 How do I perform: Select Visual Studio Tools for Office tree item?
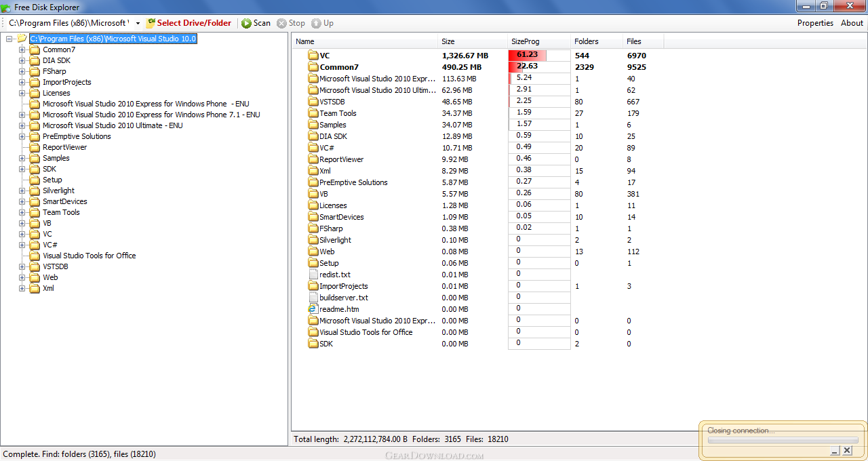click(89, 256)
